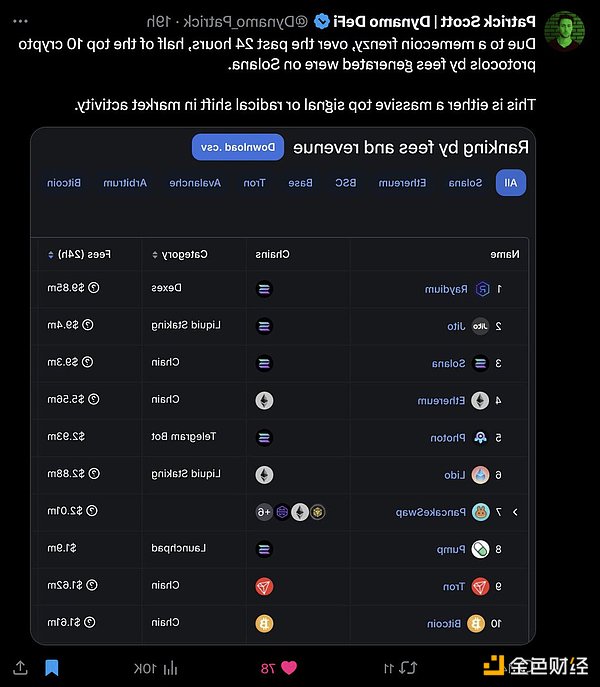Viewport: 600px width, 687px height.
Task: Open the Jito protocol link
Action: click(x=456, y=326)
